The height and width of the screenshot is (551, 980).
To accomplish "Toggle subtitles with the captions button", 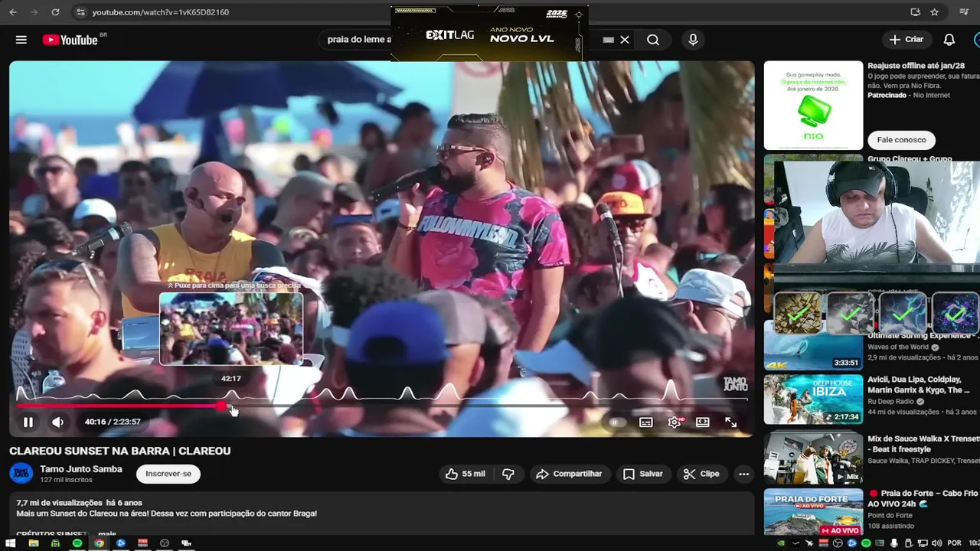I will [646, 422].
